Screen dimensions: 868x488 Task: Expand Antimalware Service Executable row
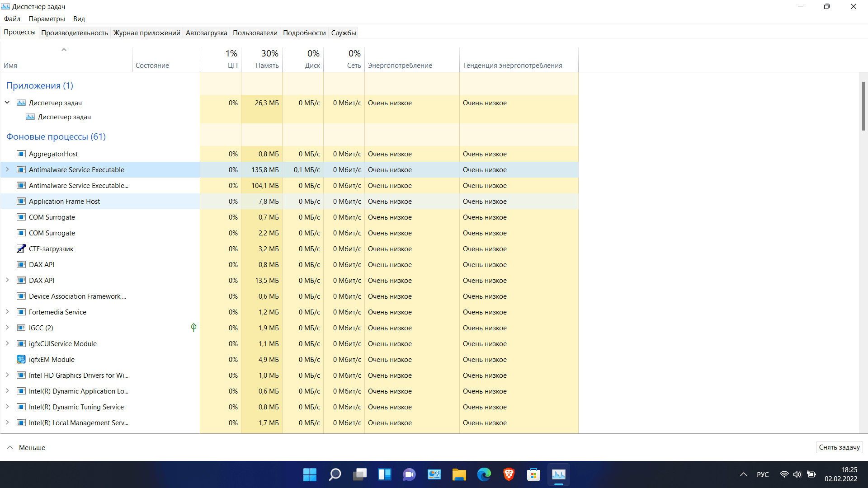pyautogui.click(x=7, y=169)
